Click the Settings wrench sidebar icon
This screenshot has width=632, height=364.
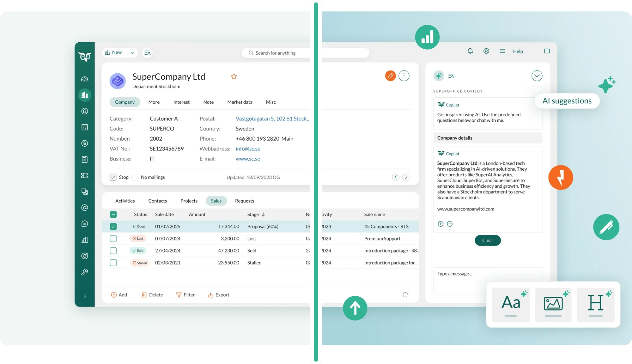(85, 272)
